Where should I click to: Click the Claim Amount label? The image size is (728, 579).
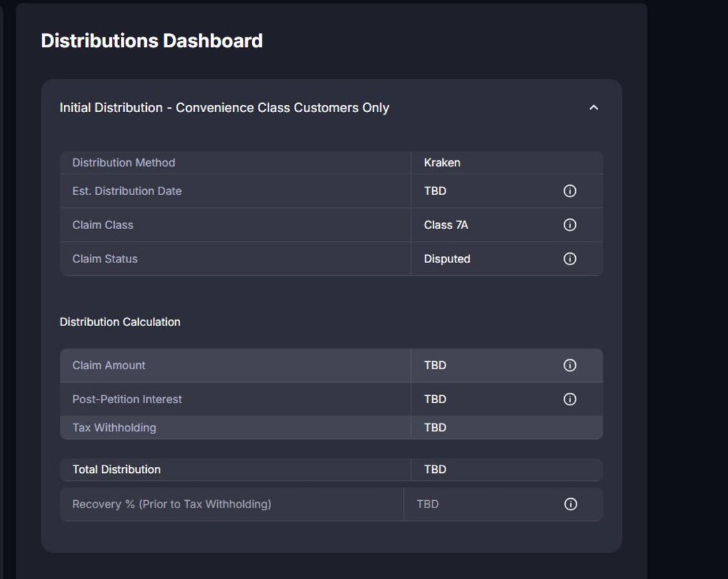tap(109, 366)
